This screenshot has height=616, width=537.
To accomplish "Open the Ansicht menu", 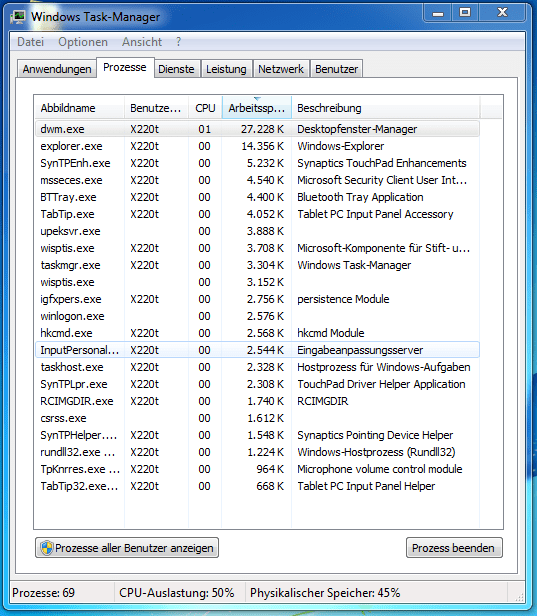I will (x=142, y=42).
